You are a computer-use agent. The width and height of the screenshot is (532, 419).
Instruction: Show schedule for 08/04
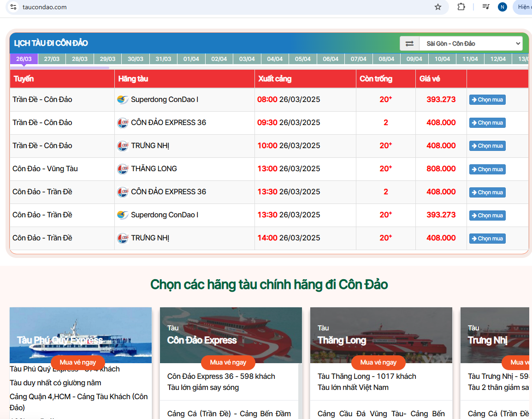(386, 59)
